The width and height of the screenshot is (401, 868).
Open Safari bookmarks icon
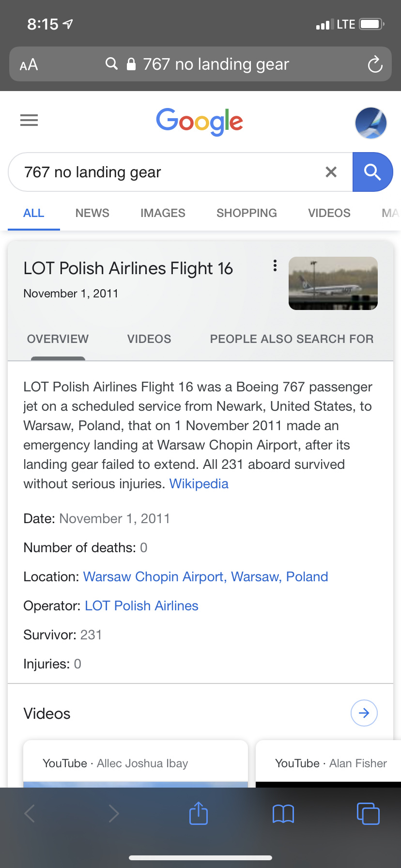[x=283, y=814]
